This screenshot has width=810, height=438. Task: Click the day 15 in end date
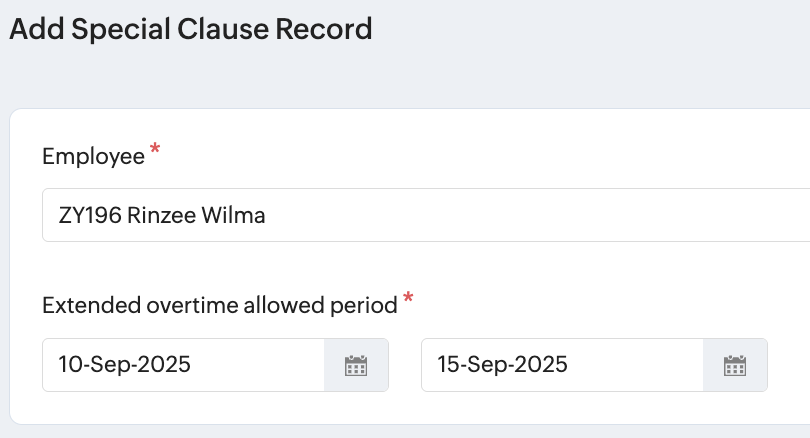tap(448, 365)
